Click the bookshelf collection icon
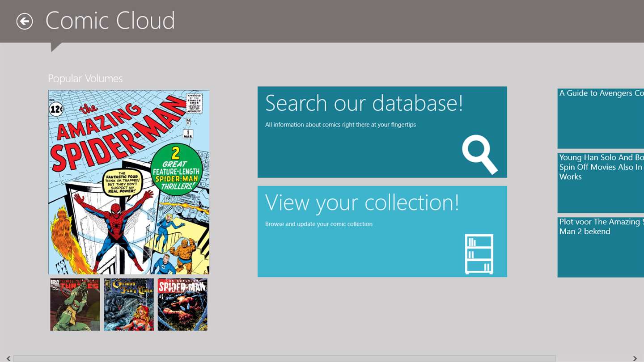 (479, 254)
